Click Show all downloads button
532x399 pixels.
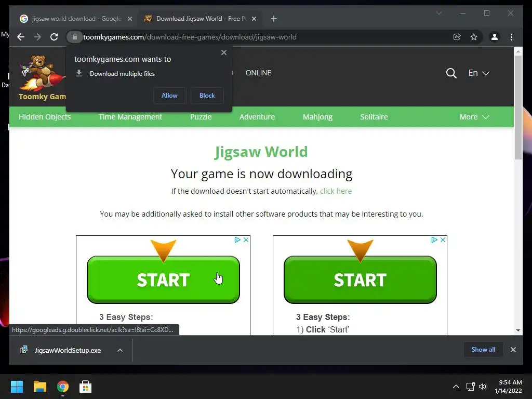(x=483, y=350)
